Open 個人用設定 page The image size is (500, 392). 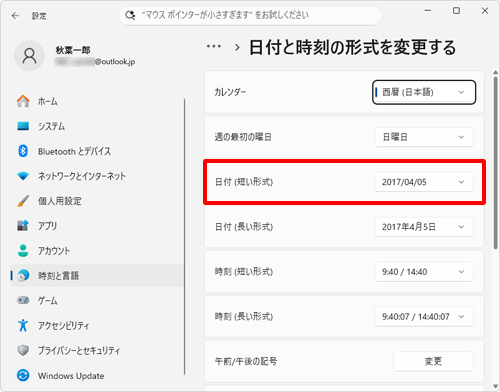[97, 201]
